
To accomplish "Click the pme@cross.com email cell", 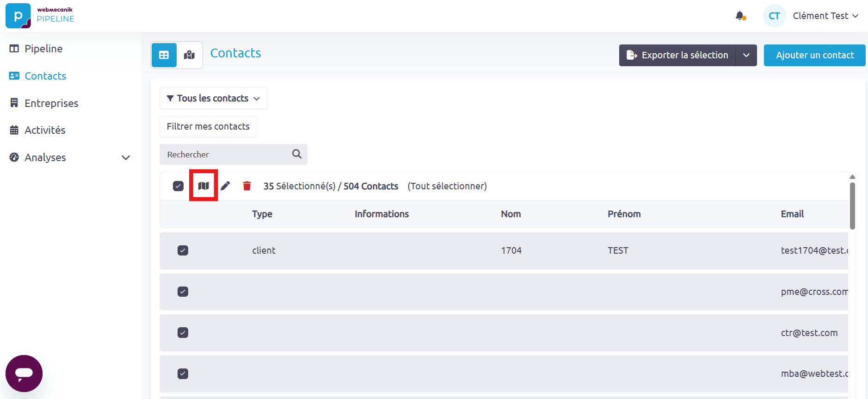I will coord(814,292).
